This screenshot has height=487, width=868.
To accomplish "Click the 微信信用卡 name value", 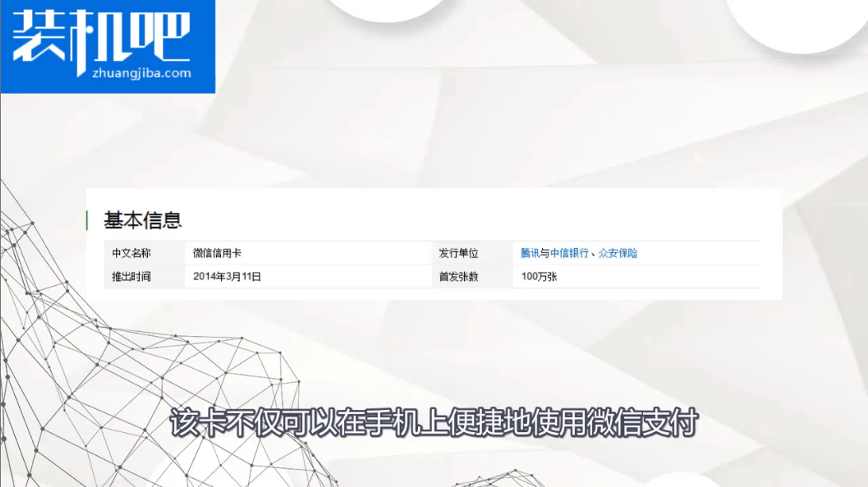I will (217, 253).
